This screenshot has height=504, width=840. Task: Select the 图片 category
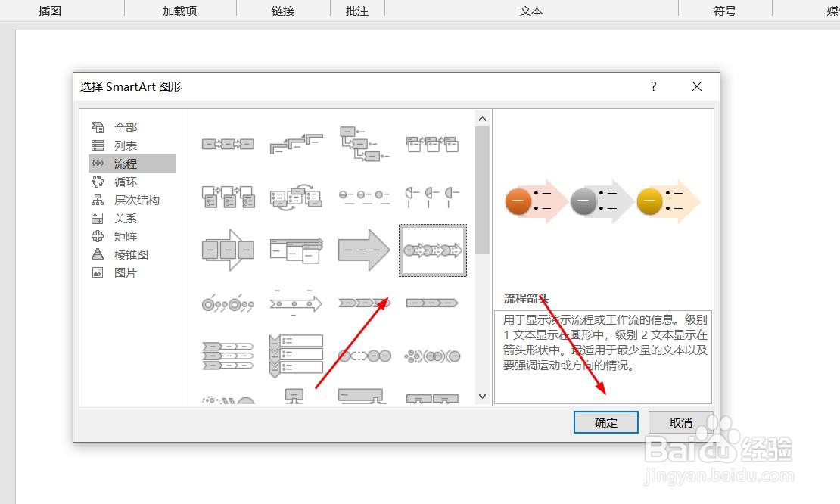132,272
